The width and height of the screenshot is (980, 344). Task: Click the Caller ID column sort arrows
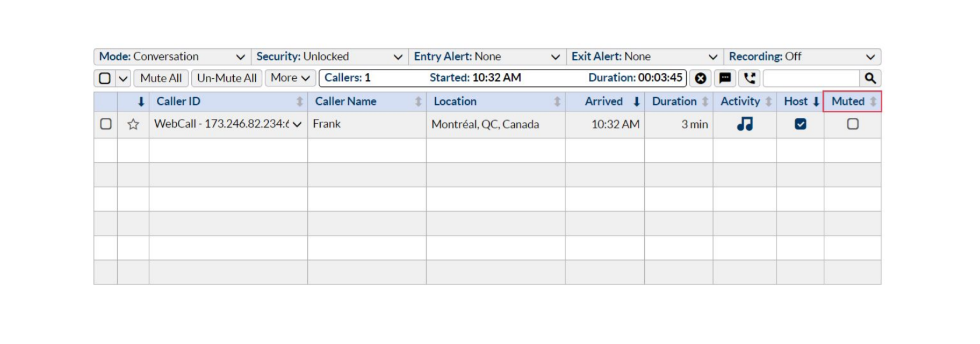click(x=300, y=101)
